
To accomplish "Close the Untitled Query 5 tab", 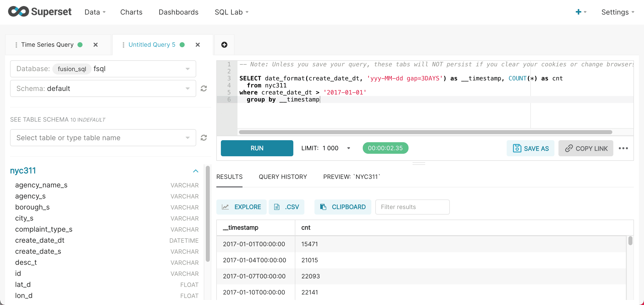I will click(x=198, y=45).
